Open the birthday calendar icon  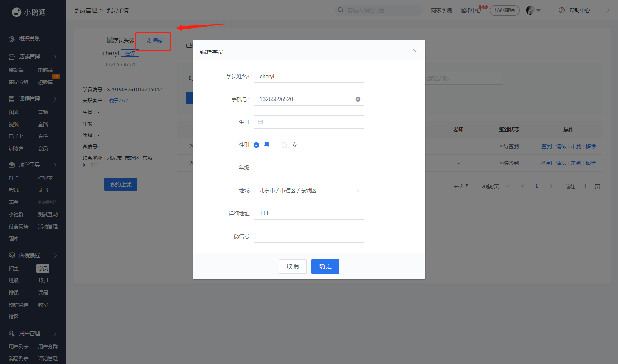260,122
